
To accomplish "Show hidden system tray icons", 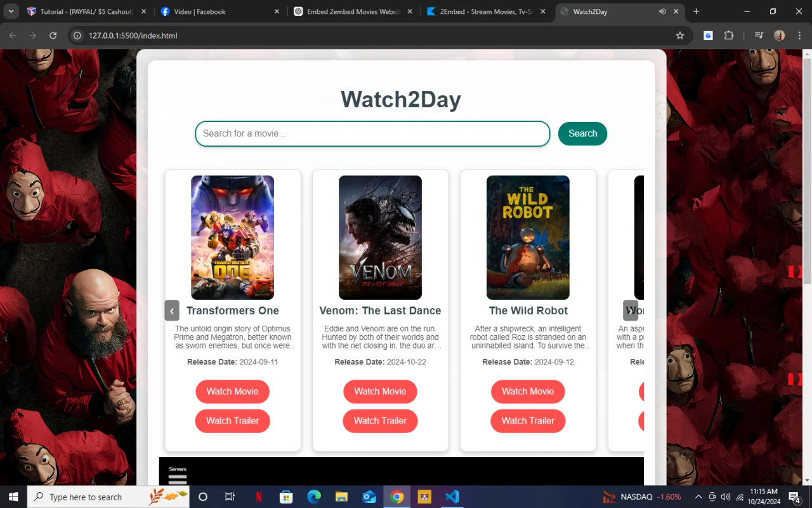I will point(698,497).
